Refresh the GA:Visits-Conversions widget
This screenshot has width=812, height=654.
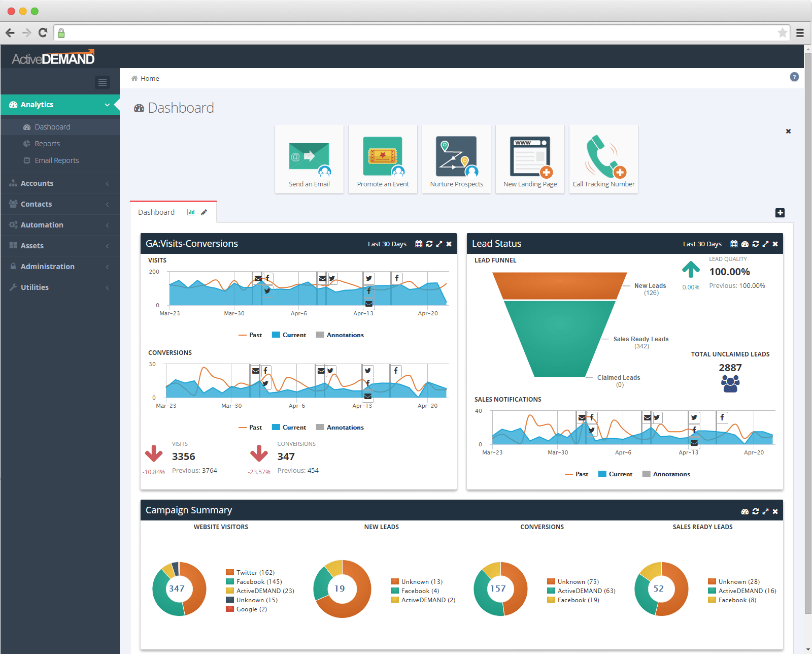[x=429, y=244]
